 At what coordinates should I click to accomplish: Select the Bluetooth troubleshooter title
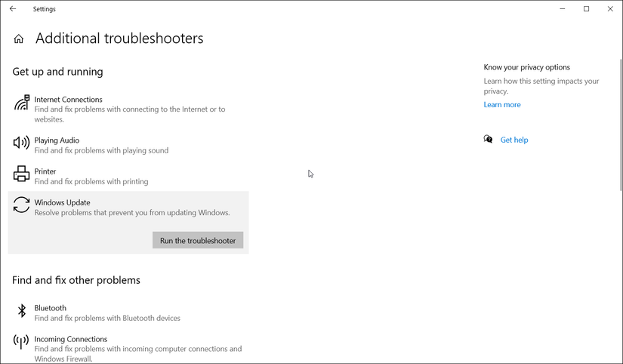click(50, 308)
